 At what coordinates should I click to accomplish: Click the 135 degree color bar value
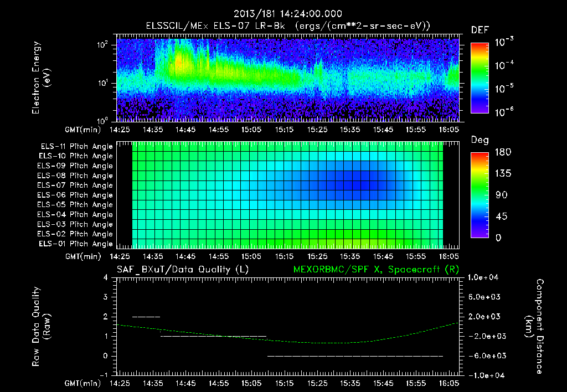click(503, 174)
